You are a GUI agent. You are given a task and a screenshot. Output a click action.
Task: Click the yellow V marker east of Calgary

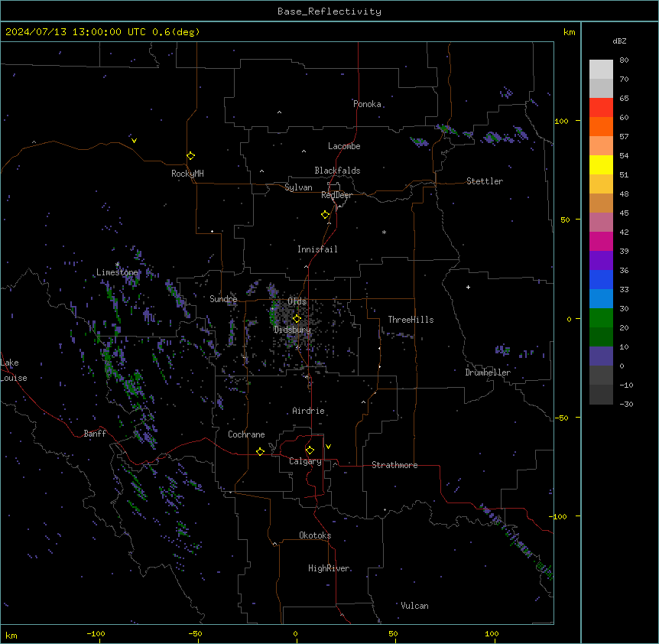328,447
